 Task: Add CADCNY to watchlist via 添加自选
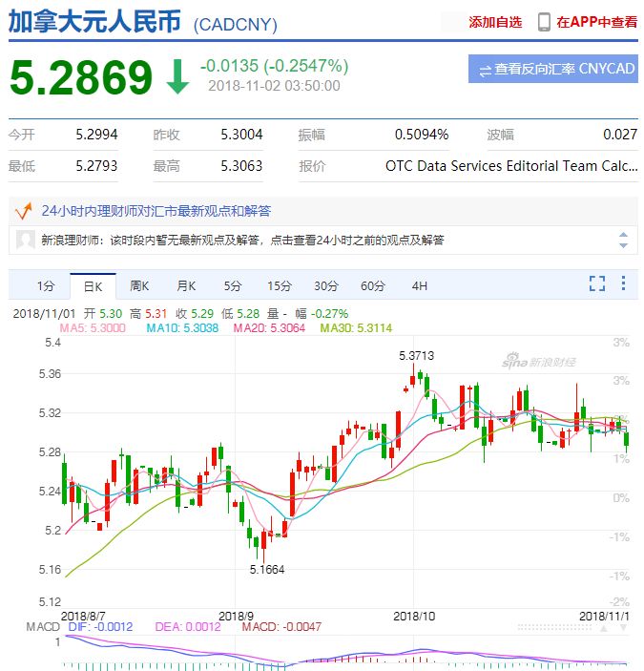coord(495,22)
